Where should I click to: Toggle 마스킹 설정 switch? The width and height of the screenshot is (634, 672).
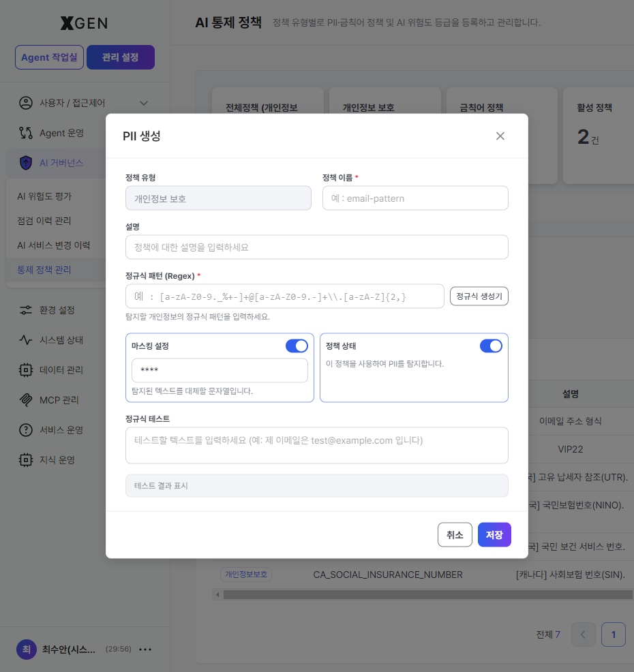pyautogui.click(x=297, y=346)
